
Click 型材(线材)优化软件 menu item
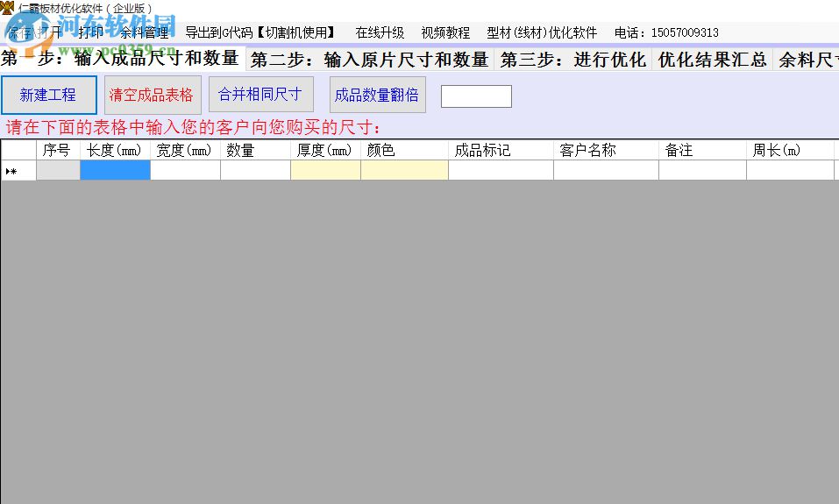[542, 32]
